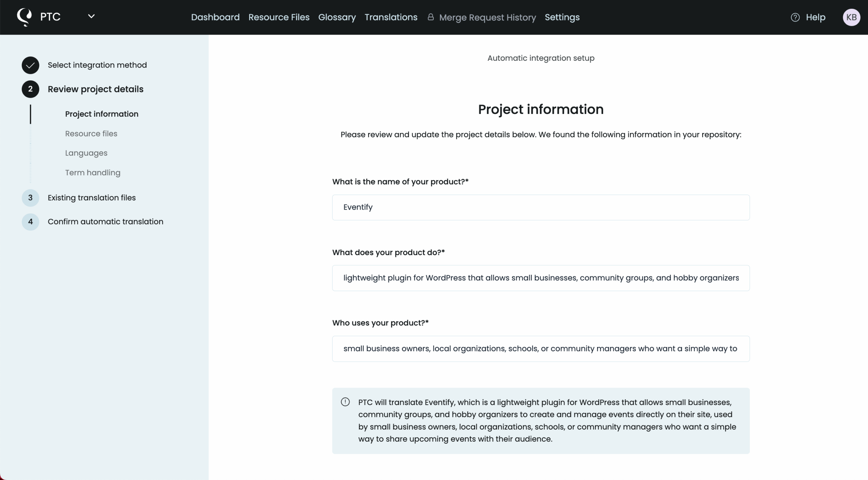Edit the product name field showing Eventify
The width and height of the screenshot is (868, 480).
540,207
